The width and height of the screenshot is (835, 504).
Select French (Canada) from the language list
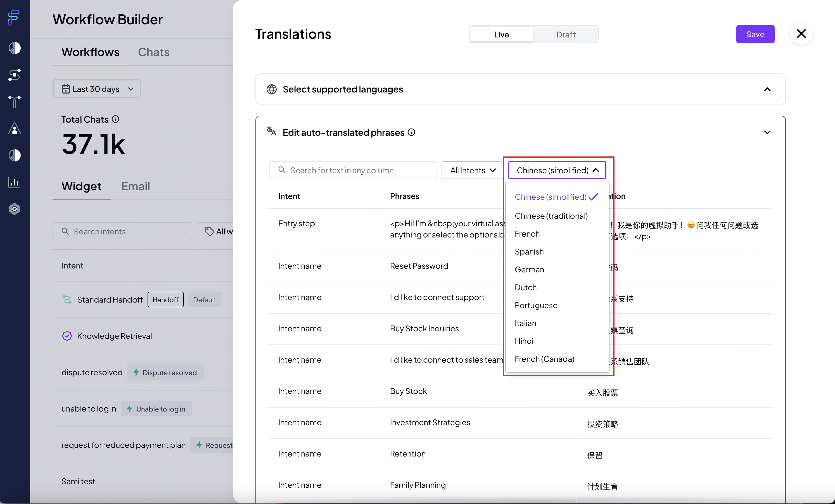[545, 359]
